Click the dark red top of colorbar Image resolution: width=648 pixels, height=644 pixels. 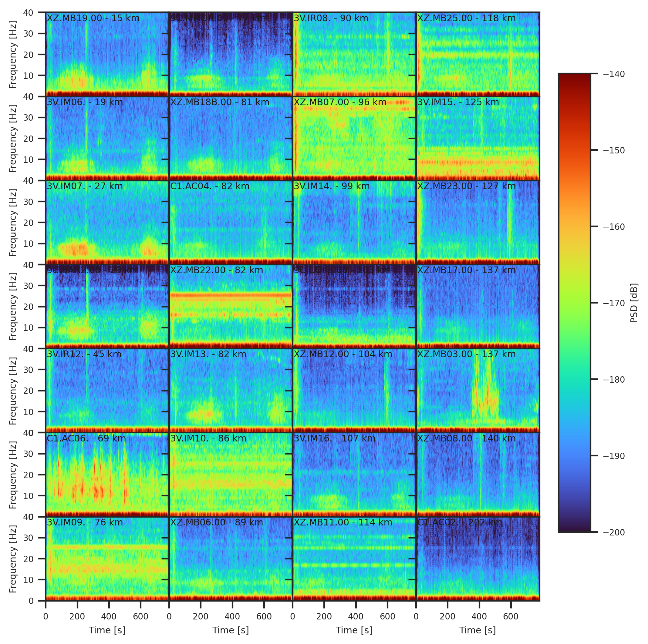[574, 78]
